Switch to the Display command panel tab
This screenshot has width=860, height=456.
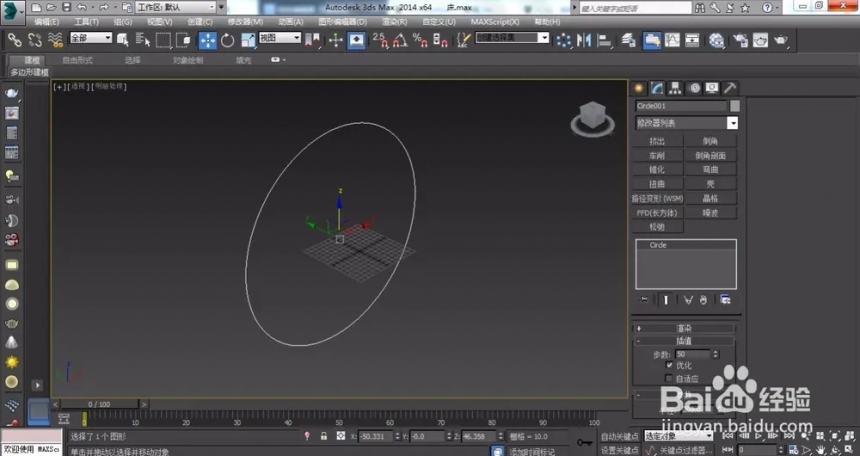coord(712,88)
